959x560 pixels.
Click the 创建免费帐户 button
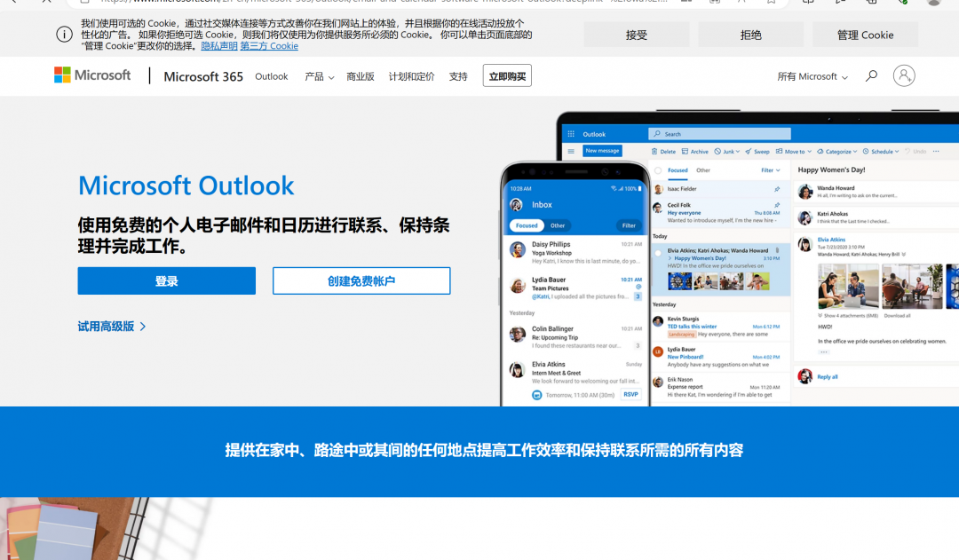361,280
